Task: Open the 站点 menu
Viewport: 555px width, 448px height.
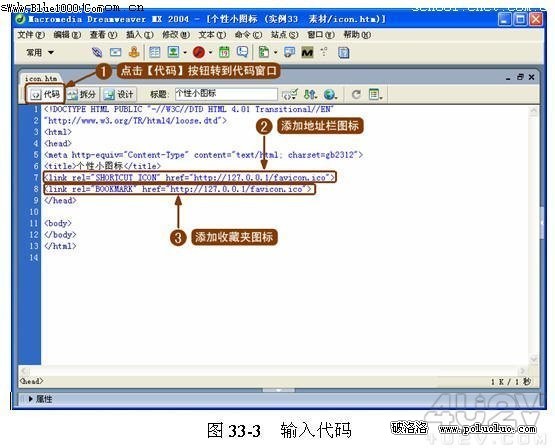Action: click(x=285, y=35)
